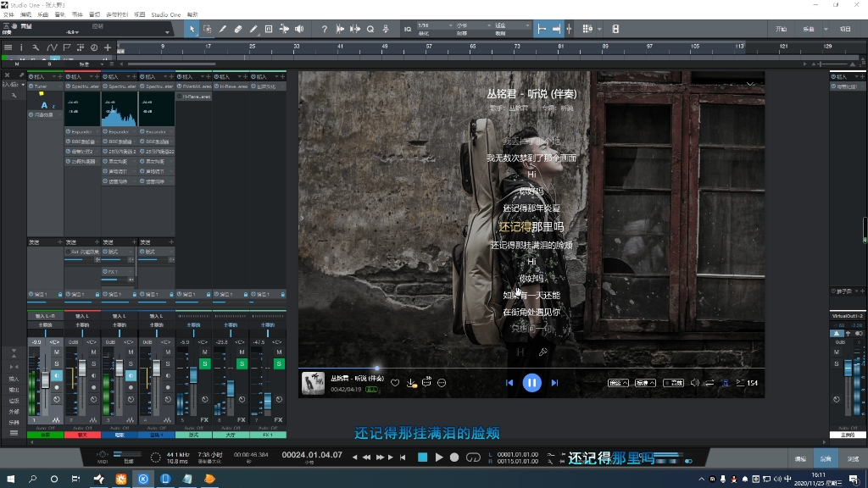Open the Help question mark icon
This screenshot has width=868, height=488.
[324, 28]
